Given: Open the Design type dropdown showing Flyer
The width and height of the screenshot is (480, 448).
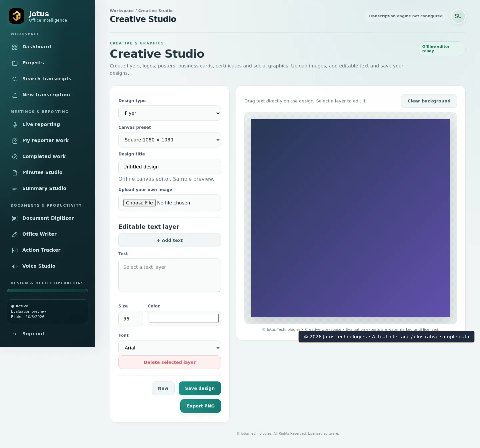Looking at the screenshot, I should tap(170, 113).
